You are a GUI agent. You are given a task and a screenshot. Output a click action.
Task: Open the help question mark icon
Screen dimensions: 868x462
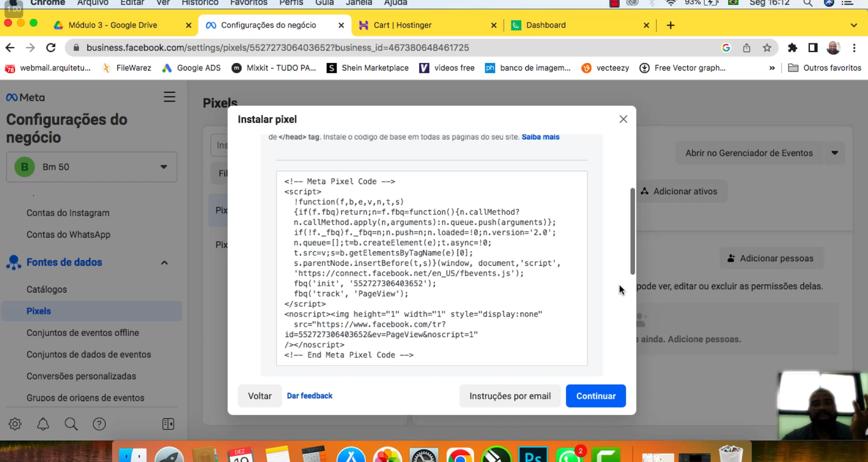(99, 424)
